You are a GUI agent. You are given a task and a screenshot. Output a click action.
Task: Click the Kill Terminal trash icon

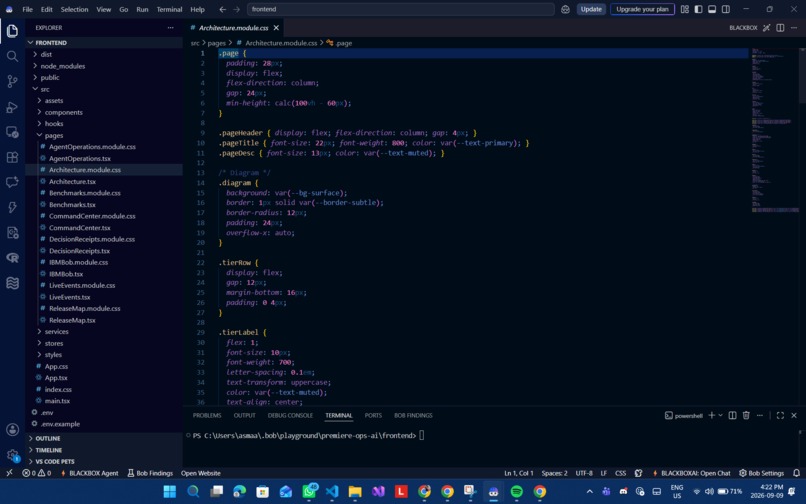(746, 415)
